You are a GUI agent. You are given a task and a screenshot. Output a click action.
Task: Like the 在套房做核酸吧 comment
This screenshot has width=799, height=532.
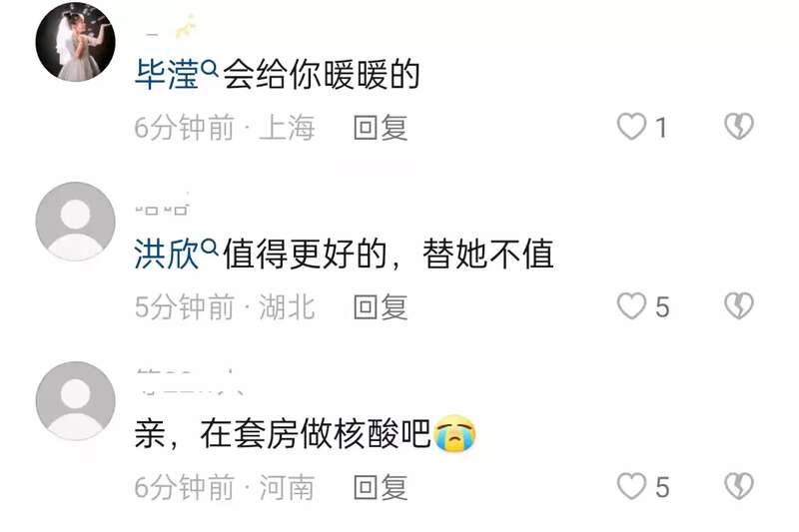(x=632, y=486)
